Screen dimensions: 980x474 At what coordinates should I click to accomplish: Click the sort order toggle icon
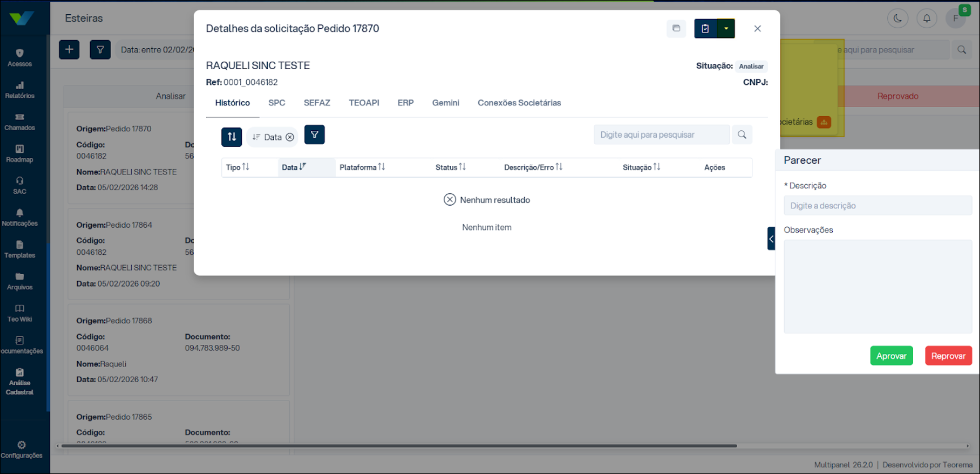(x=232, y=137)
